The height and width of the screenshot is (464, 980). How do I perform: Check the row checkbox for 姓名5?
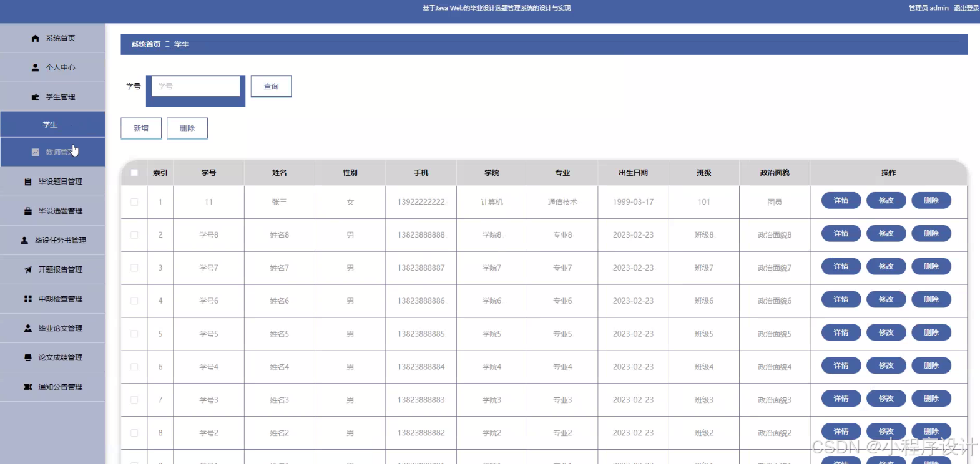coord(134,334)
